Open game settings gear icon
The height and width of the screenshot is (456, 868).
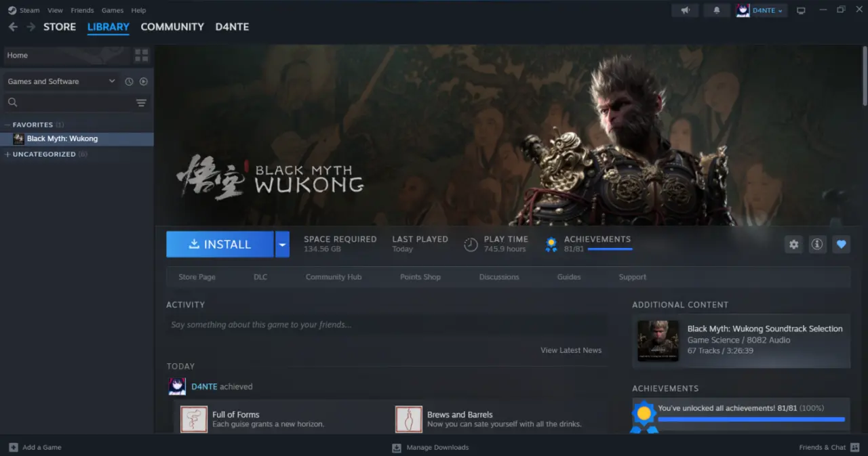(793, 245)
